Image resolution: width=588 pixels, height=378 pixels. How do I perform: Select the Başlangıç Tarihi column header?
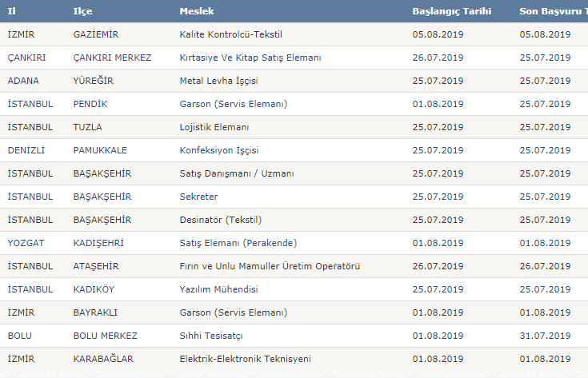(x=451, y=12)
